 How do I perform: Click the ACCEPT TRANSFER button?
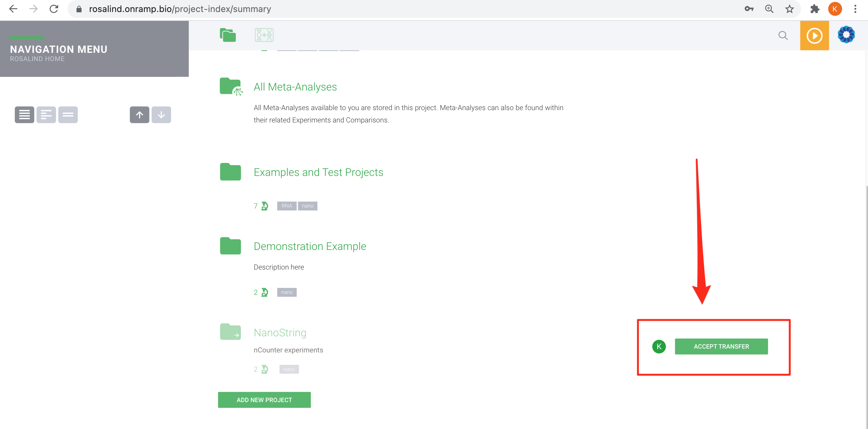click(721, 346)
